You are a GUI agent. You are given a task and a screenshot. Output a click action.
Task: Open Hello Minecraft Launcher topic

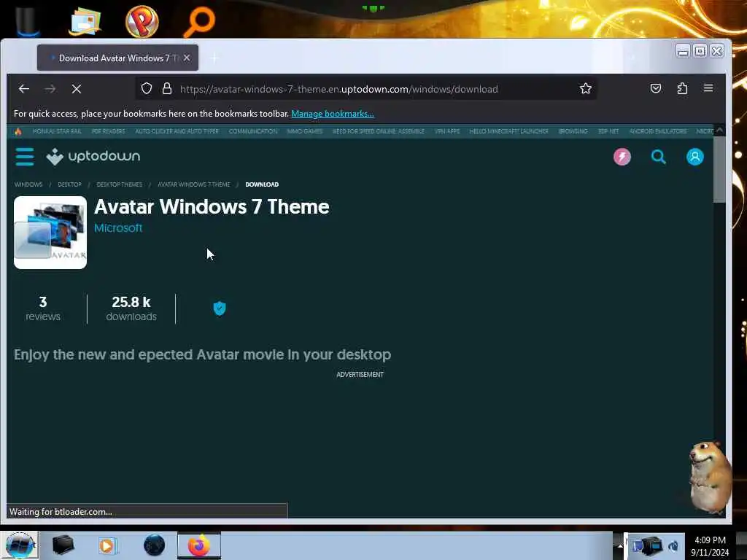508,131
